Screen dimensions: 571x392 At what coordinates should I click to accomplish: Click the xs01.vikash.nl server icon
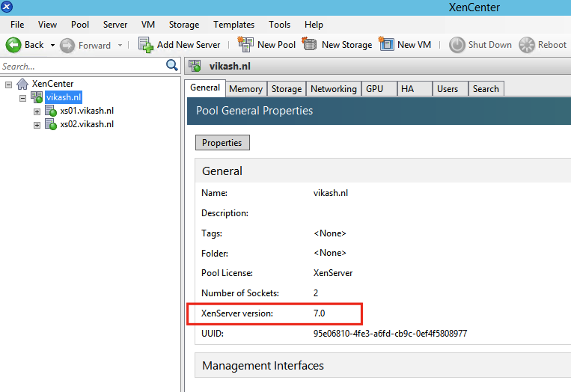[x=51, y=111]
